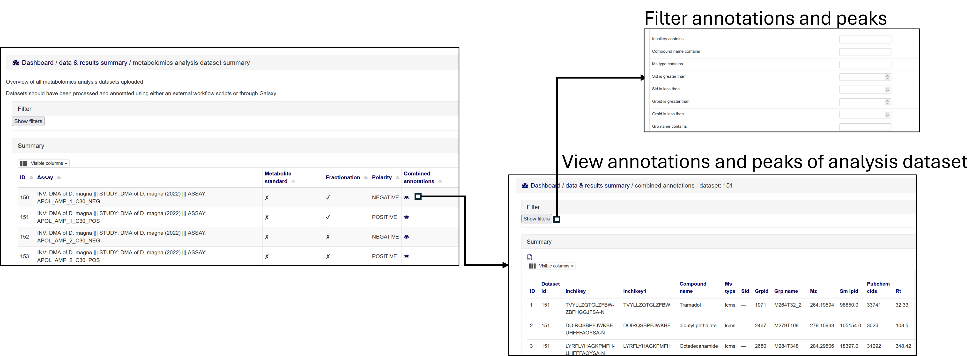The height and width of the screenshot is (356, 980).
Task: Click Inchikey1 column header
Action: tap(635, 291)
